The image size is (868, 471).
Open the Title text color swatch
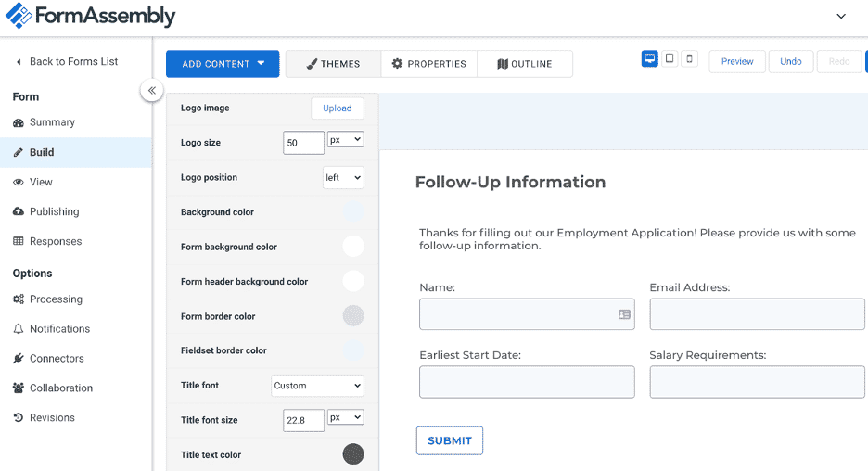353,454
